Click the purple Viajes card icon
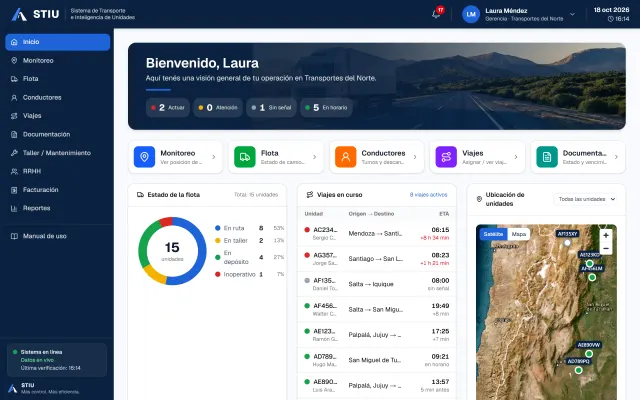Screen dimensions: 640x400 [x=446, y=157]
